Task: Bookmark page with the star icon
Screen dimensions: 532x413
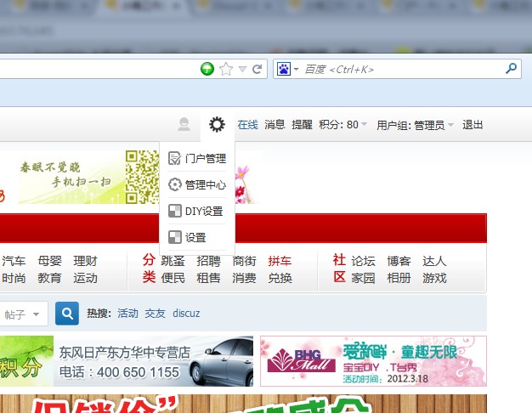Action: [226, 69]
